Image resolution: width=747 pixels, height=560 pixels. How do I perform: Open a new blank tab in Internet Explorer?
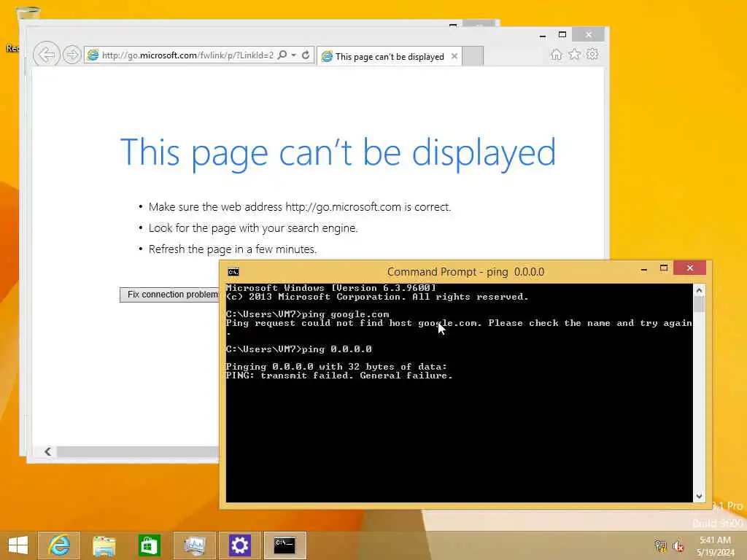[473, 56]
